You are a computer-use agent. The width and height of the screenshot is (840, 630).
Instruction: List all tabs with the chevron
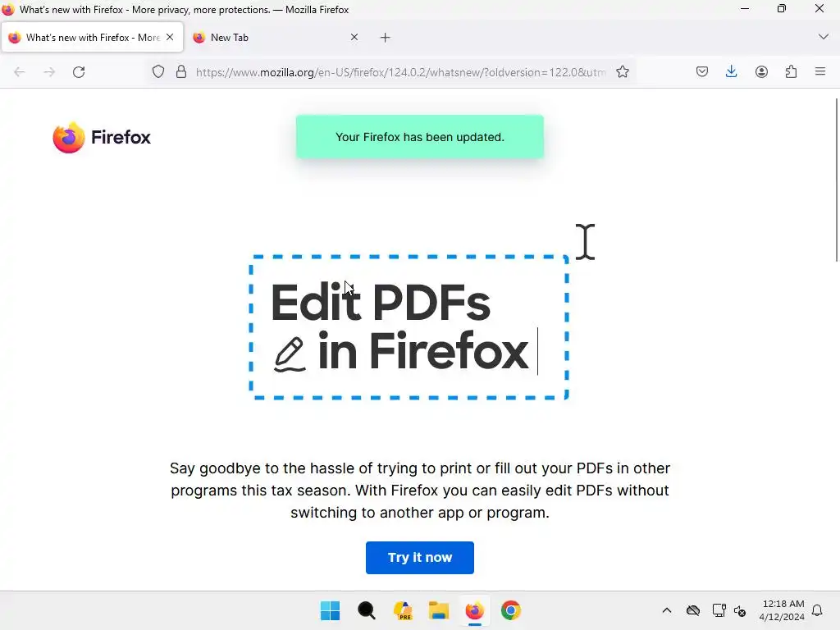(824, 37)
